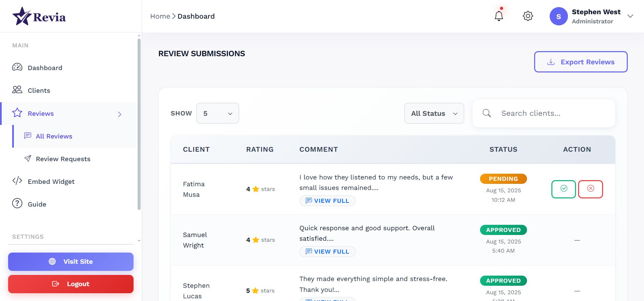Click the Home breadcrumb link

160,16
